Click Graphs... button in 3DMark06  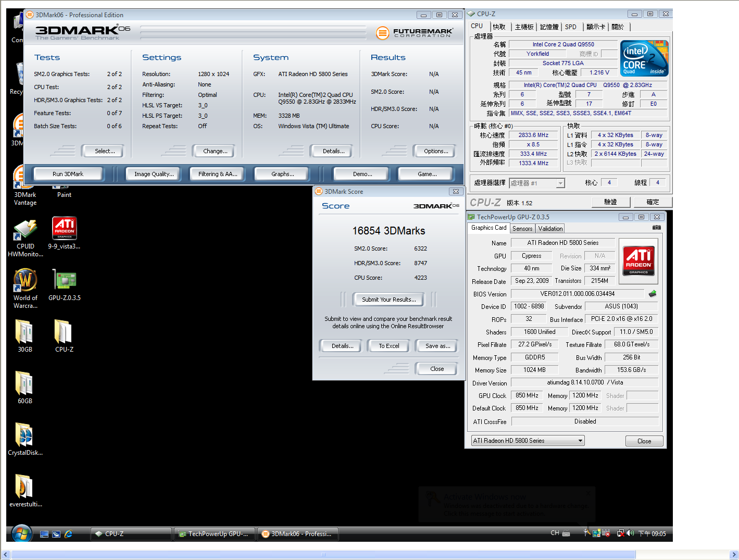pyautogui.click(x=282, y=174)
